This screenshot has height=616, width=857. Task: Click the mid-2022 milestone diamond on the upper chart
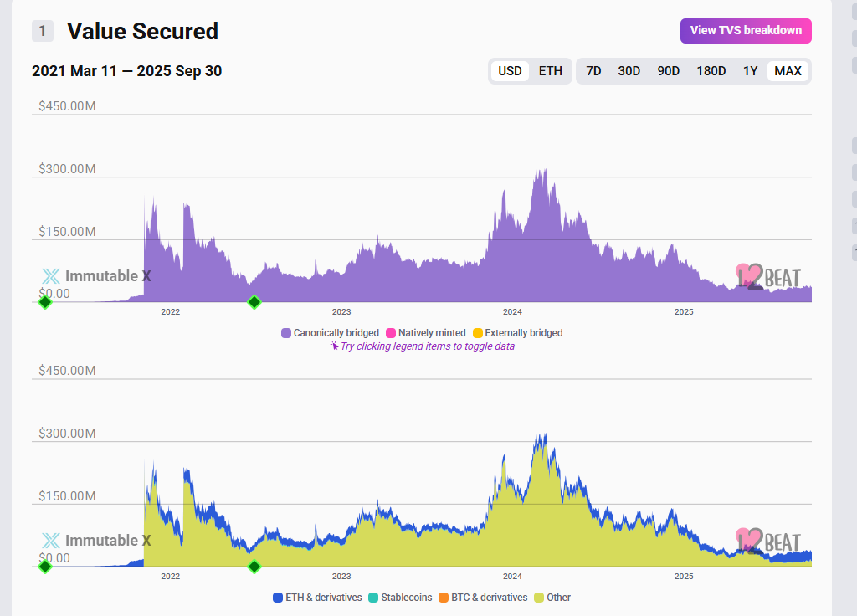pos(254,302)
